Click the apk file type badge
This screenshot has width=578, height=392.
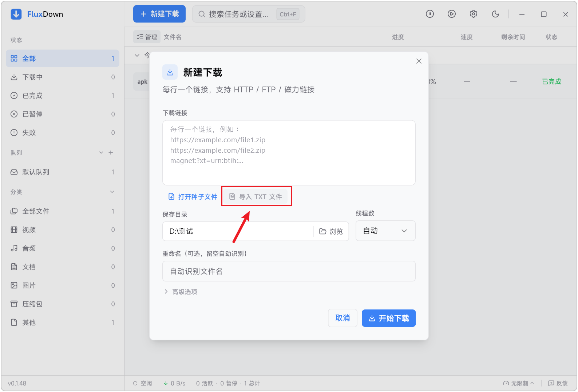click(x=142, y=82)
